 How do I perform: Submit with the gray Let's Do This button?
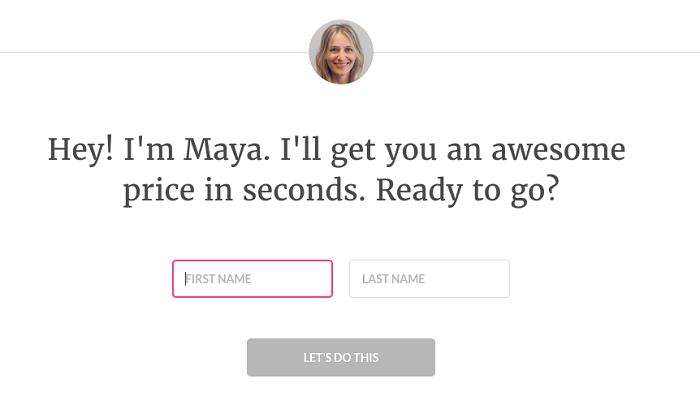[341, 358]
